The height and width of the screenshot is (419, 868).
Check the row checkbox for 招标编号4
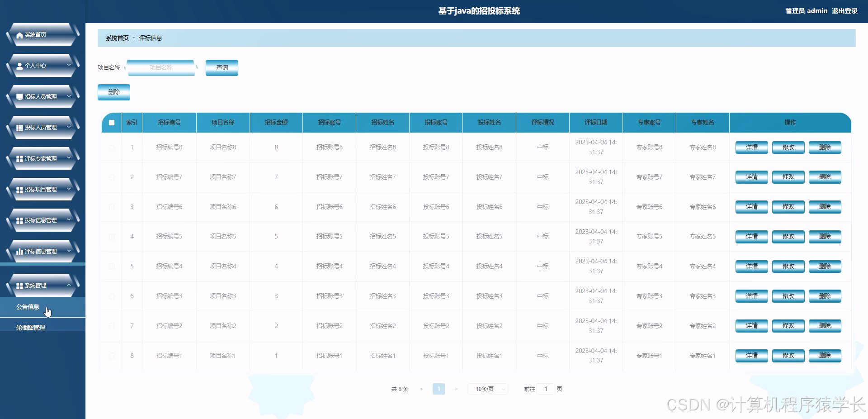coord(112,267)
